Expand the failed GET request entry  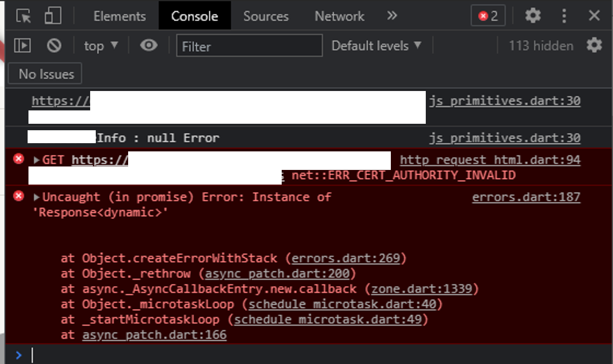click(36, 160)
